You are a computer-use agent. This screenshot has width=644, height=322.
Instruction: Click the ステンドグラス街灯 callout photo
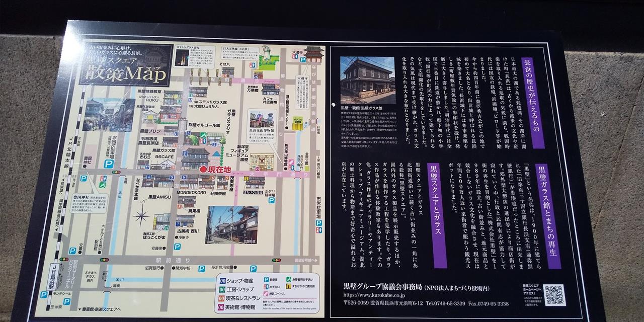tap(182, 58)
